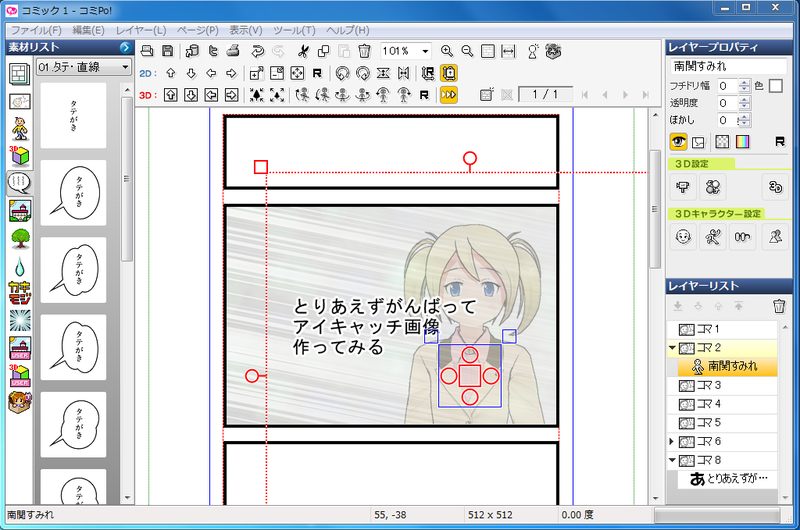The width and height of the screenshot is (800, 530).
Task: Open the school building background category
Action: [x=19, y=211]
